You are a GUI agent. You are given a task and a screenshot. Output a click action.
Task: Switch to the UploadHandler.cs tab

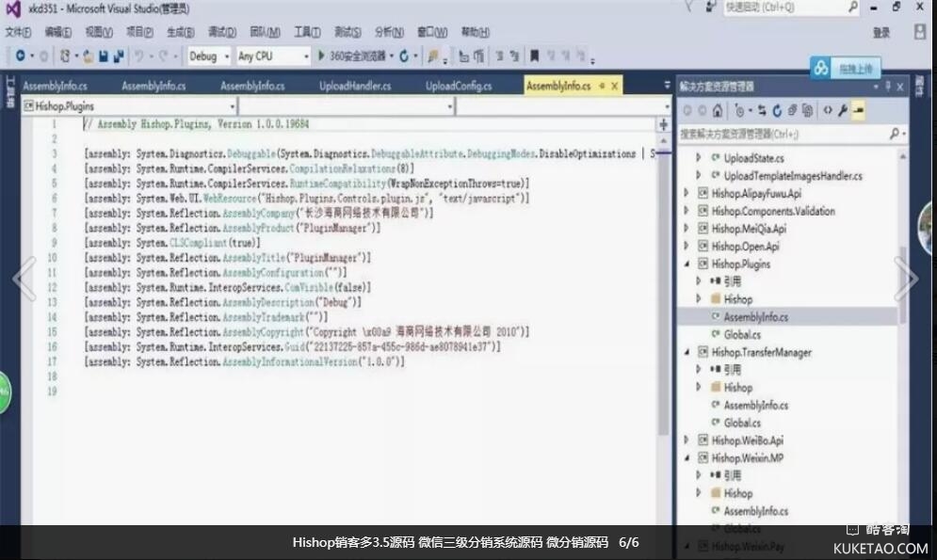pyautogui.click(x=355, y=86)
